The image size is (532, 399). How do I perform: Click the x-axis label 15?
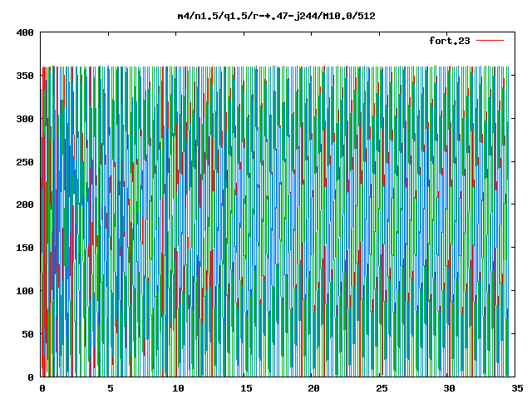246,388
